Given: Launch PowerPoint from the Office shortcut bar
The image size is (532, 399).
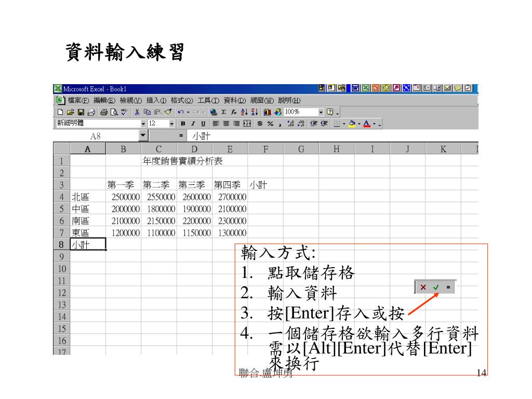Looking at the screenshot, I should [376, 88].
